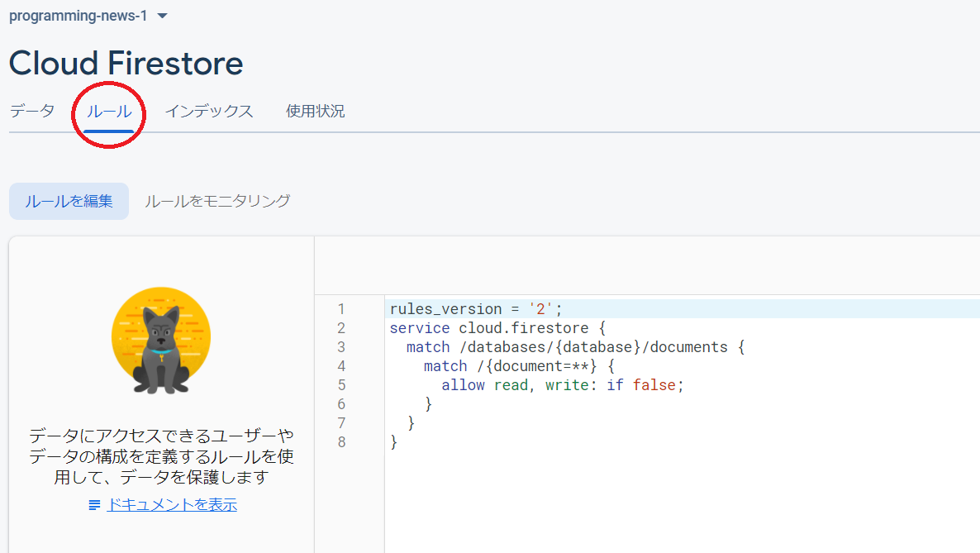Screen dimensions: 980x553
Task: Place cursor on rules_version = '2'; line
Action: click(476, 309)
